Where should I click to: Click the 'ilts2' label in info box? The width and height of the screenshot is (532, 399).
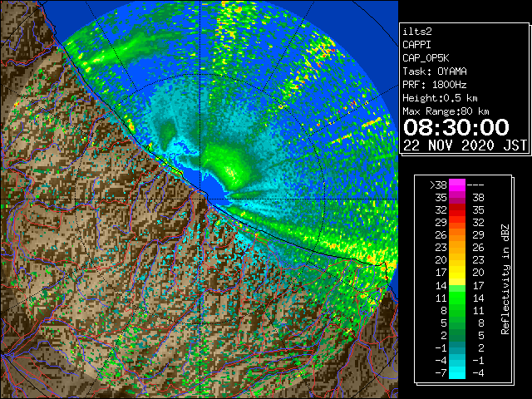pyautogui.click(x=417, y=32)
